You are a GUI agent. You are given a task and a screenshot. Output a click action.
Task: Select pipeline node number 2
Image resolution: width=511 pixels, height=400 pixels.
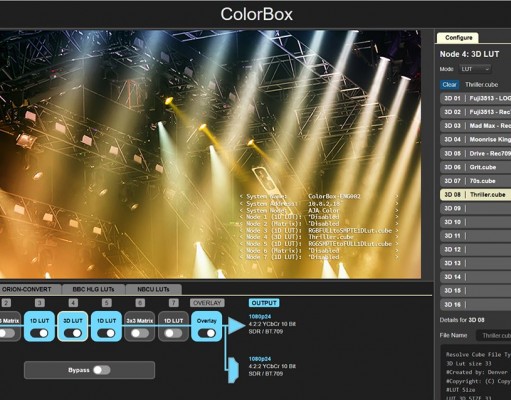(x=6, y=303)
